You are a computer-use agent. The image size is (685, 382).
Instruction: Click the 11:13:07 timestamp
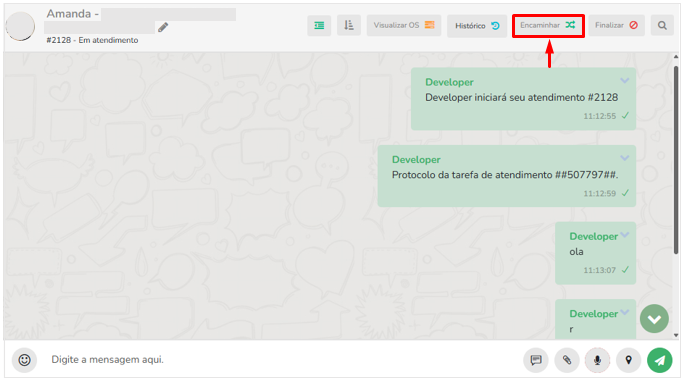pos(599,271)
